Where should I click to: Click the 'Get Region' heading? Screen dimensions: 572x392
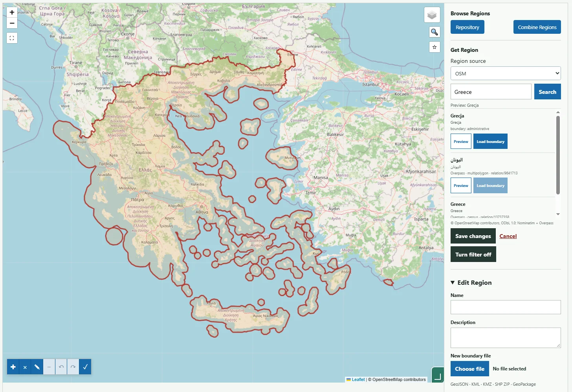click(x=464, y=50)
